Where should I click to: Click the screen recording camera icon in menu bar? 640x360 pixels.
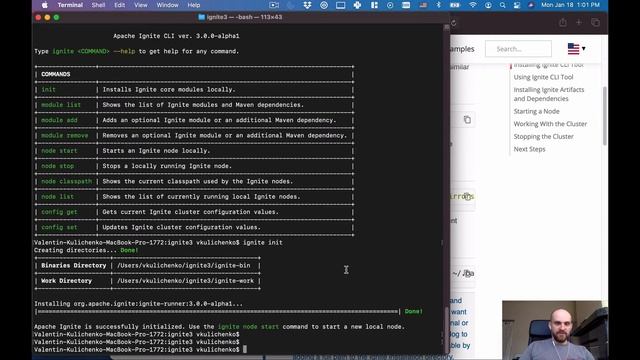coord(274,5)
